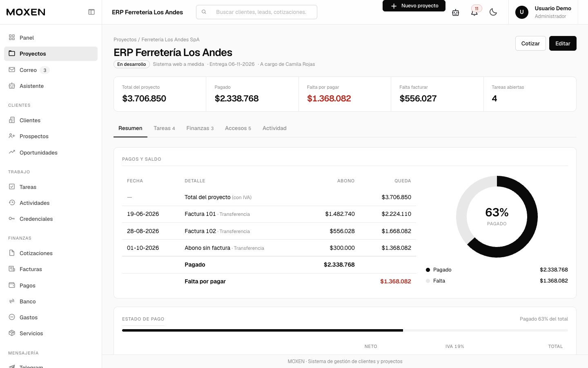Click the Correo envelope icon
This screenshot has height=368, width=588.
coord(12,70)
